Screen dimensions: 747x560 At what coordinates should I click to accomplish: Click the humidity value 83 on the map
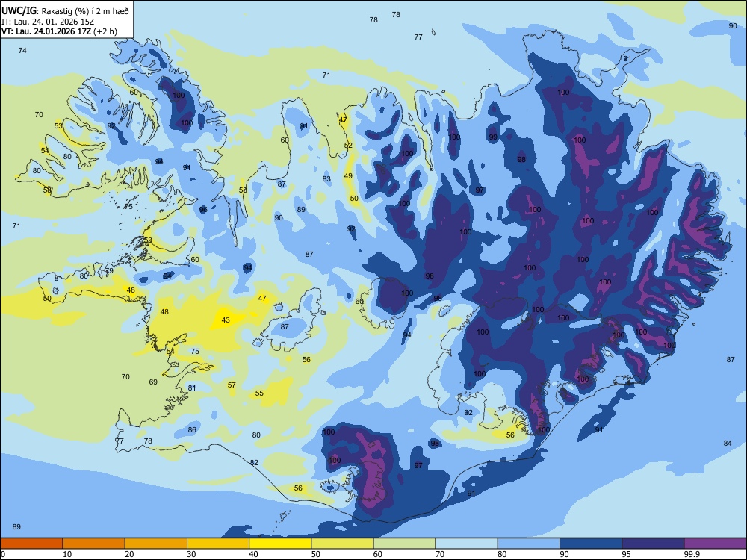point(326,179)
